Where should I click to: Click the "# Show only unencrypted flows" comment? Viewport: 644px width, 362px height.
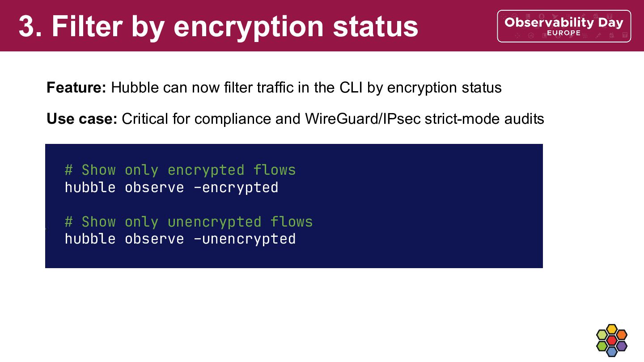189,222
